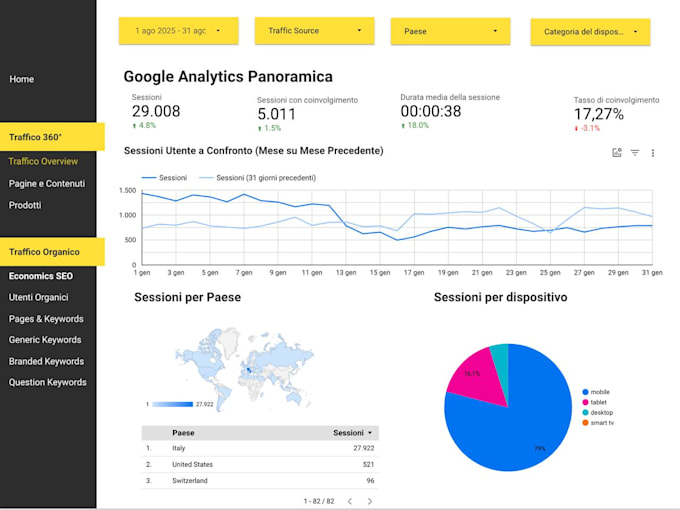Open the Categoria del dispositivo dropdown
This screenshot has height=510, width=680.
tap(590, 32)
